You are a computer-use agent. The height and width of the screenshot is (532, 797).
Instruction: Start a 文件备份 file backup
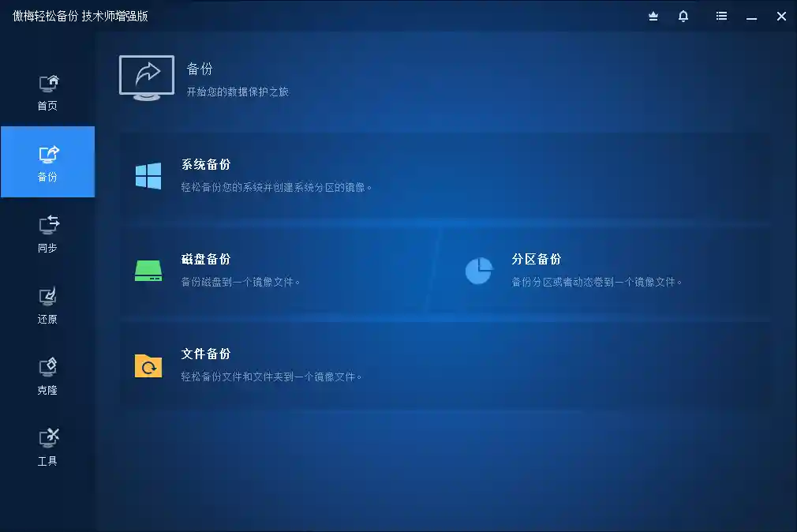[204, 354]
